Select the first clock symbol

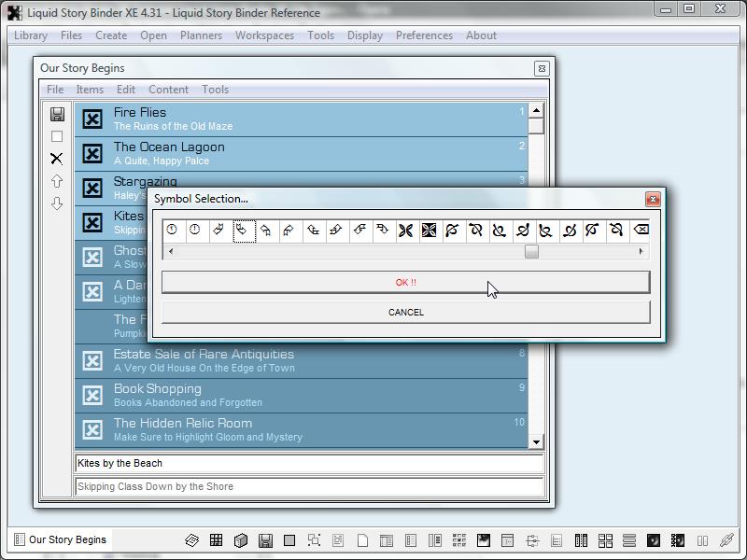tap(173, 231)
